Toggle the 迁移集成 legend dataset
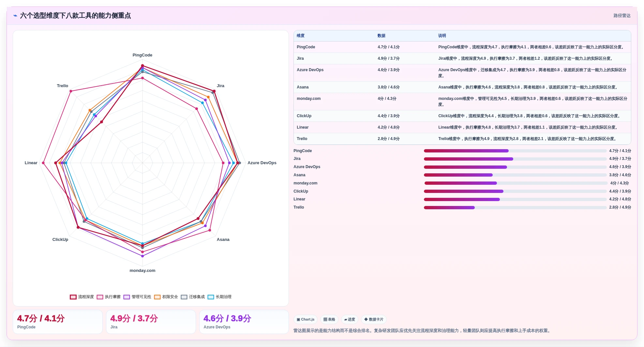The width and height of the screenshot is (644, 347). pos(193,297)
